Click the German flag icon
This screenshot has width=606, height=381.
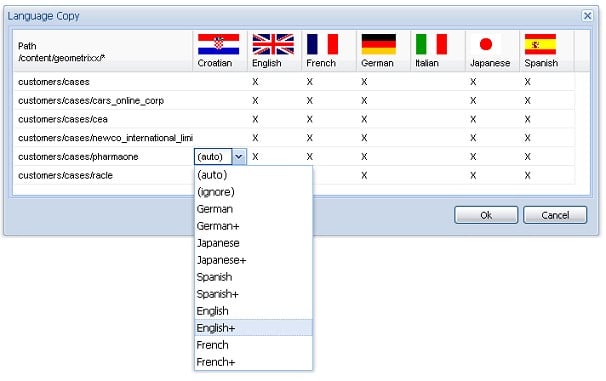coord(378,44)
